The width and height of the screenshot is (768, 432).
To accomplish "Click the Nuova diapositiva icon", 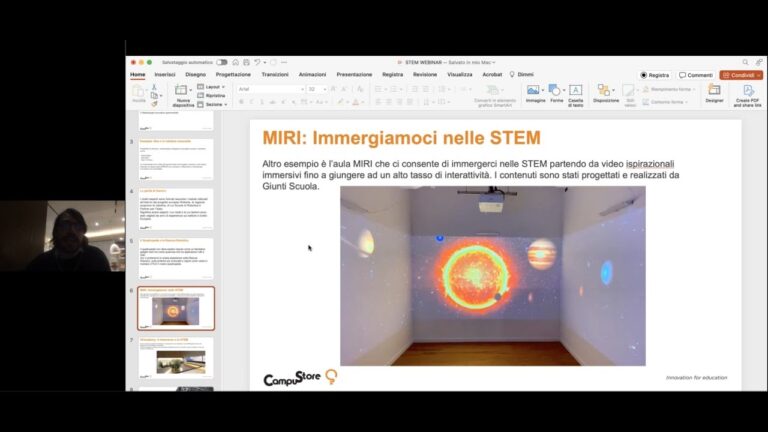I will (x=181, y=90).
